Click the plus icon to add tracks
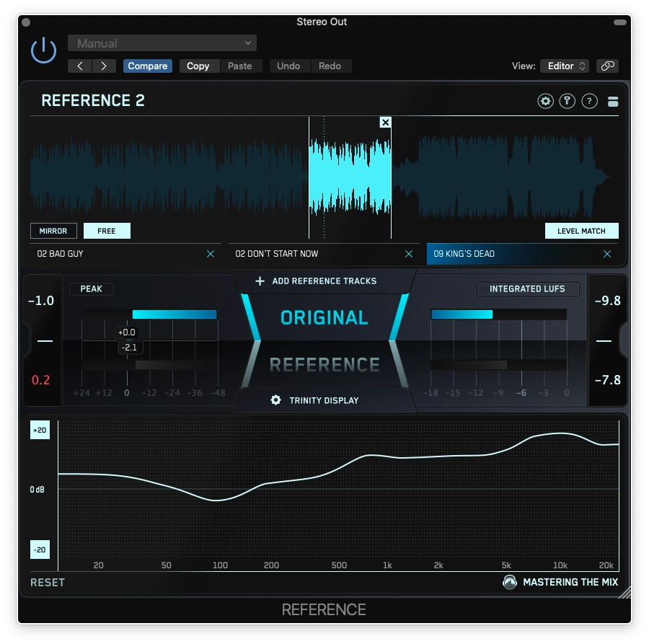The width and height of the screenshot is (649, 644). (x=260, y=281)
